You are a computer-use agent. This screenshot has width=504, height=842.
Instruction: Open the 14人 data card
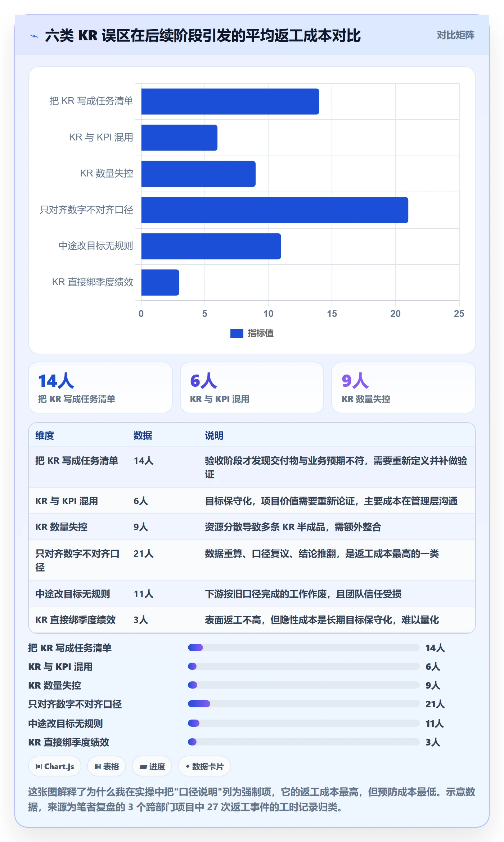coord(100,388)
